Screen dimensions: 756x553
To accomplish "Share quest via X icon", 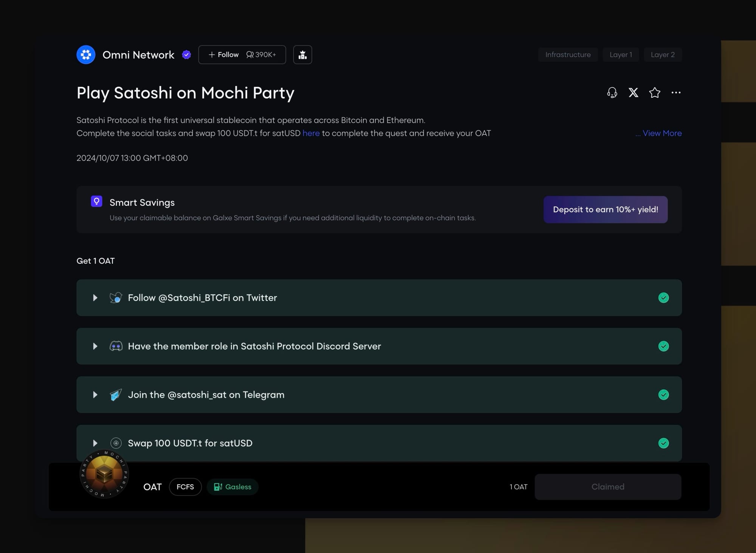I will pos(633,93).
